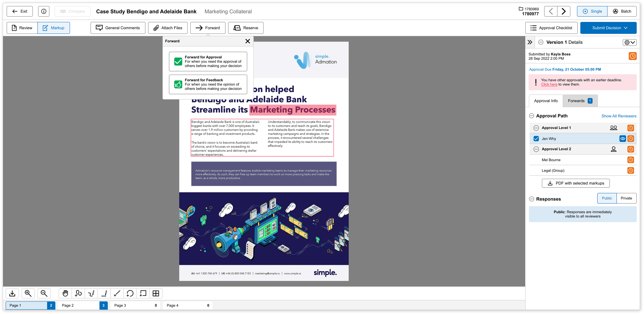Click the Compare button
The width and height of the screenshot is (644, 314).
coord(72,11)
